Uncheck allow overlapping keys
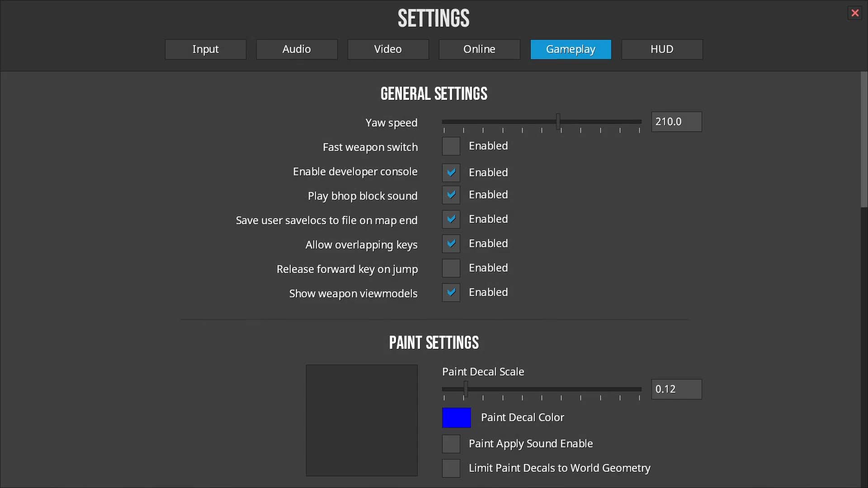This screenshot has height=488, width=868. point(451,244)
